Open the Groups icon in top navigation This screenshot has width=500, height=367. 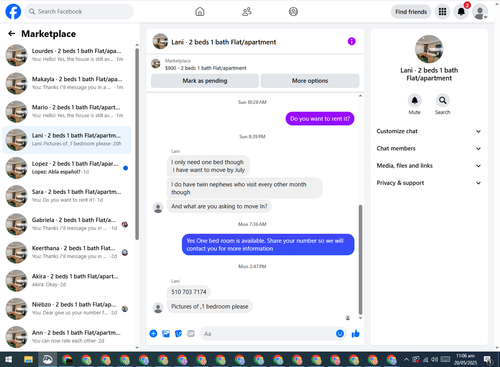(293, 12)
